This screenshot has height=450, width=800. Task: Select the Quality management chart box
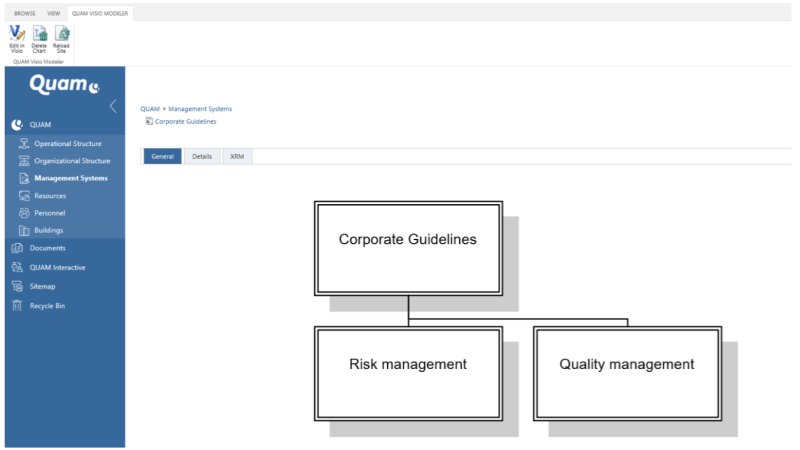(628, 374)
